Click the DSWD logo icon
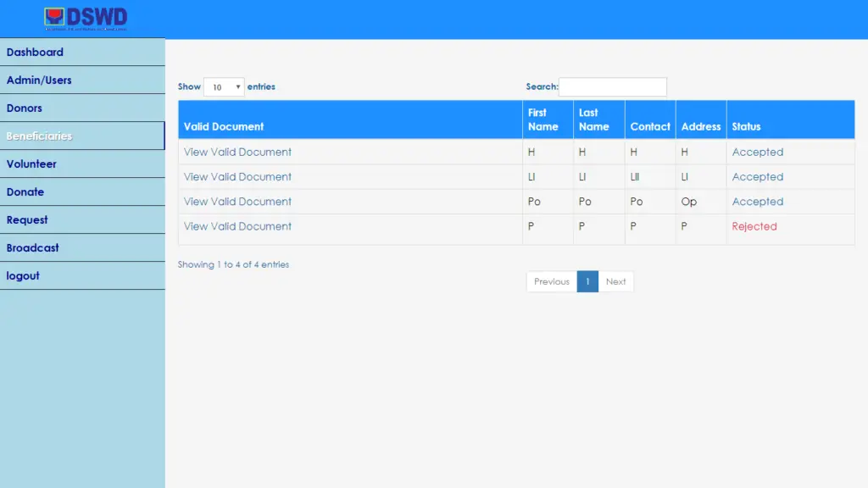Image resolution: width=868 pixels, height=488 pixels. tap(54, 16)
